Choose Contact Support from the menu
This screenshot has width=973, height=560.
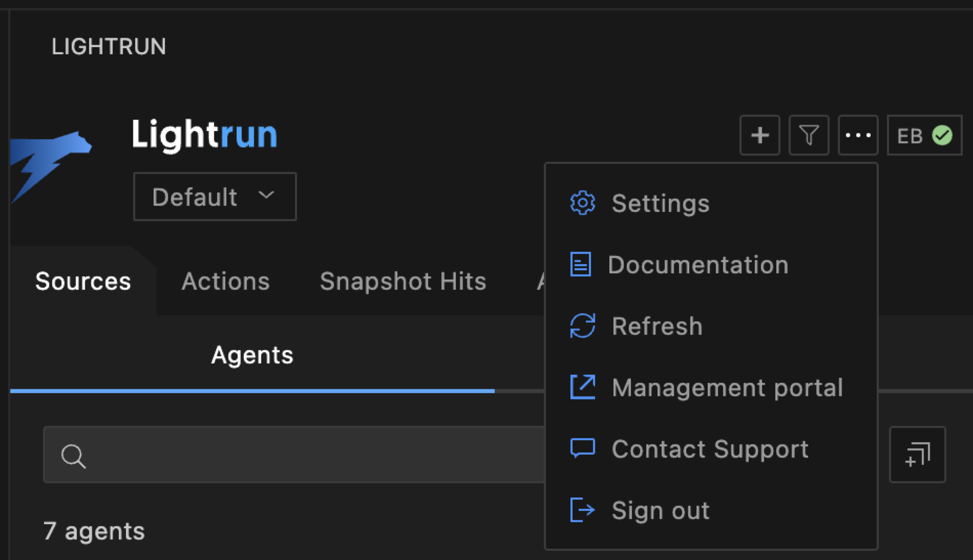click(x=710, y=449)
